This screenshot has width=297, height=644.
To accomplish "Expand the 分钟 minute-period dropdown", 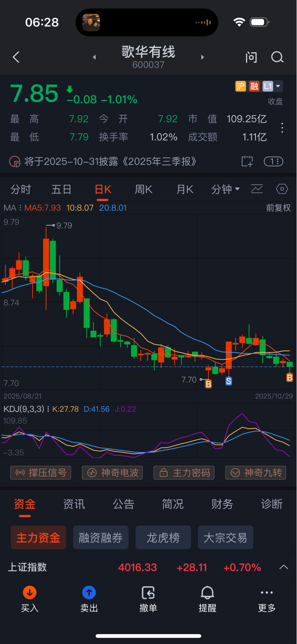I will click(x=226, y=189).
